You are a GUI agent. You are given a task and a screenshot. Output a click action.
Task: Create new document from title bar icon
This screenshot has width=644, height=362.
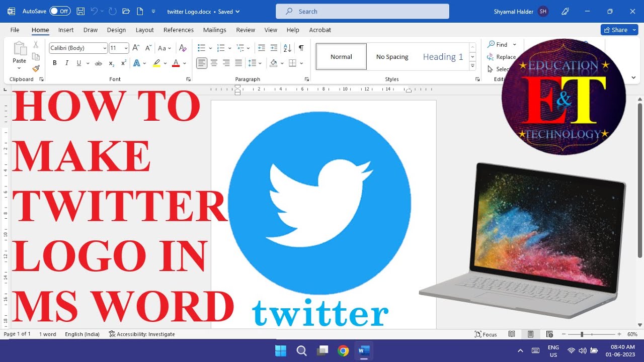click(140, 11)
